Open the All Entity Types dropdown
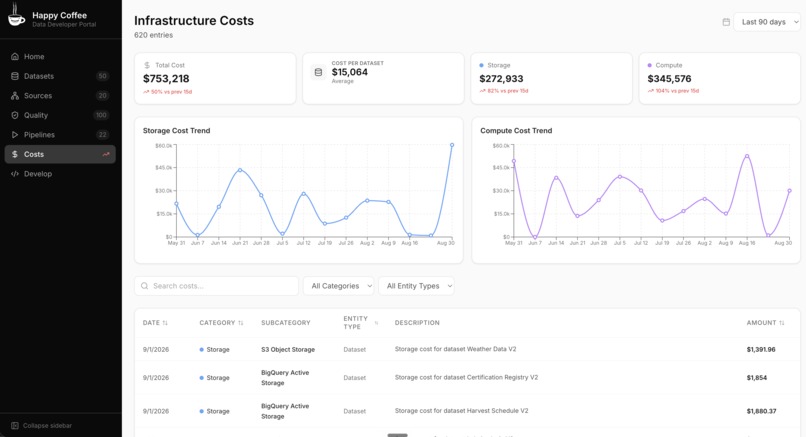 click(x=416, y=286)
